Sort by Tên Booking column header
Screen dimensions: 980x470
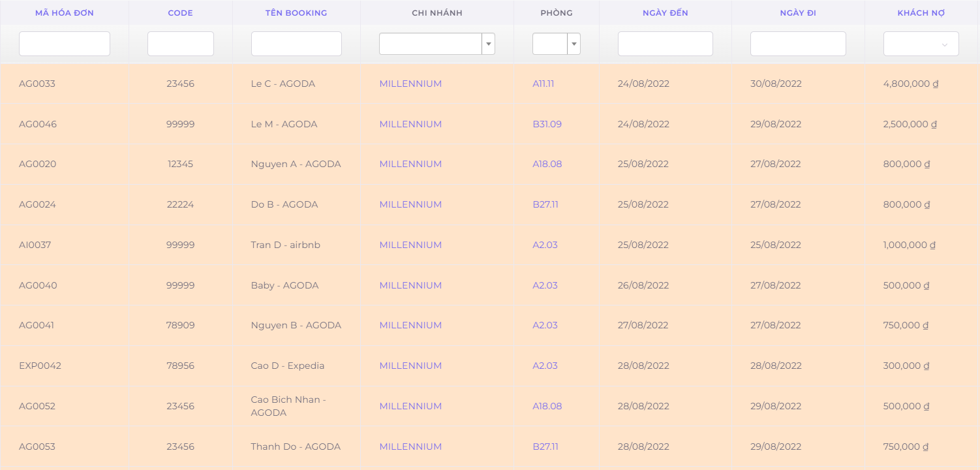(296, 13)
